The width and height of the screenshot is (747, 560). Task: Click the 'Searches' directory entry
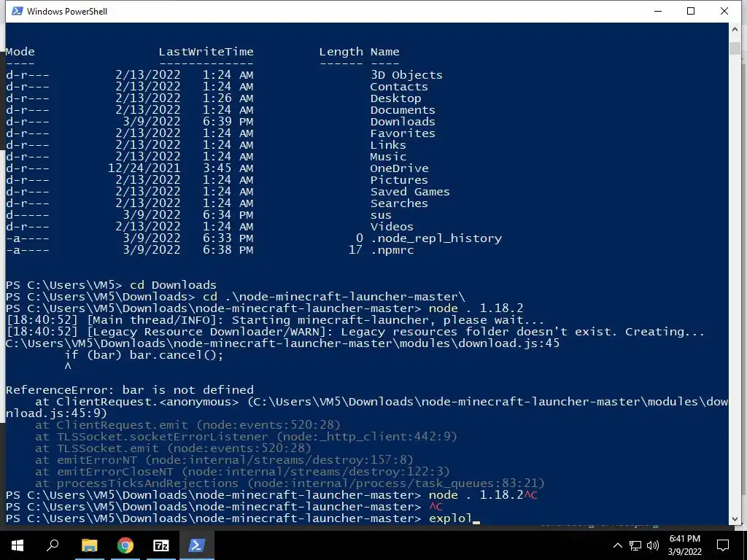click(x=399, y=203)
